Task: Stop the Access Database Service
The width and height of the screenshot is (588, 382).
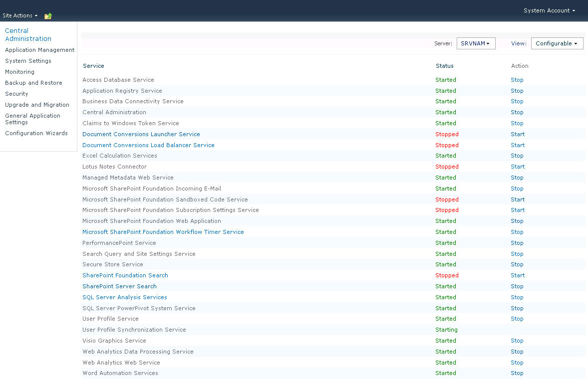Action: [517, 80]
